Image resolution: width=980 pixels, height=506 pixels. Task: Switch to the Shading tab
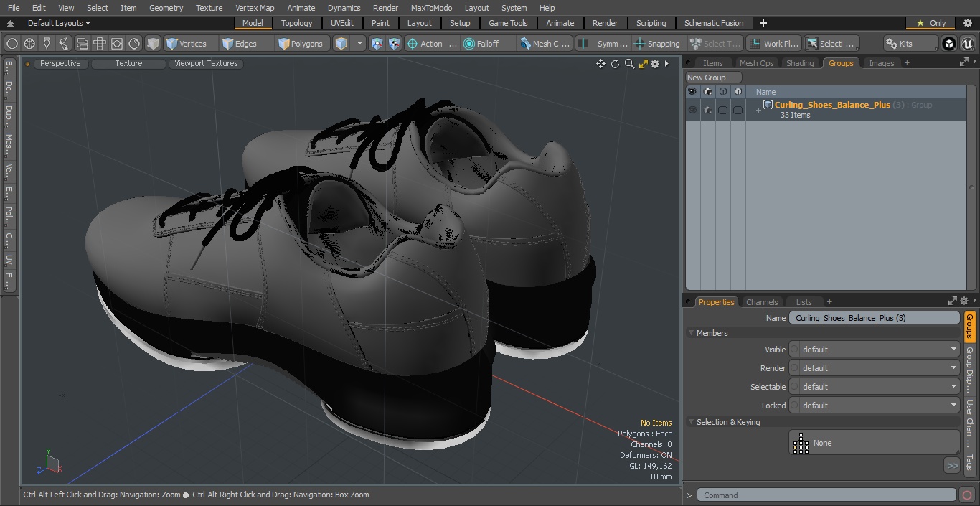tap(800, 63)
